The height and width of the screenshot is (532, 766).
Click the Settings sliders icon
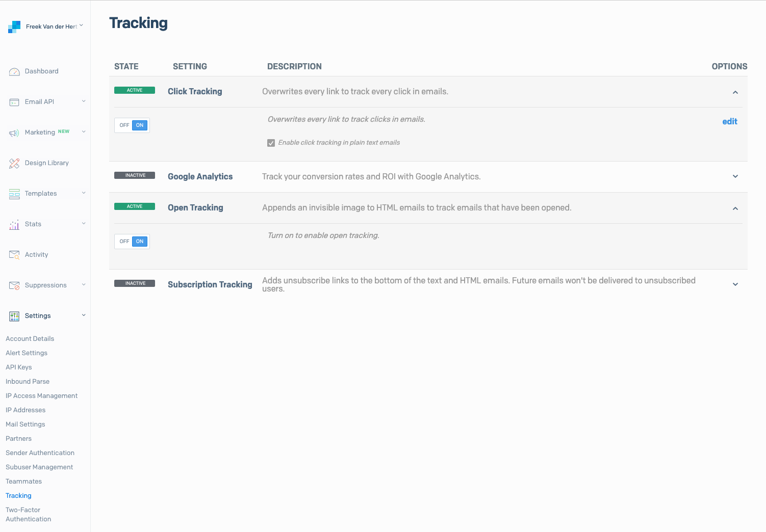[x=14, y=316]
